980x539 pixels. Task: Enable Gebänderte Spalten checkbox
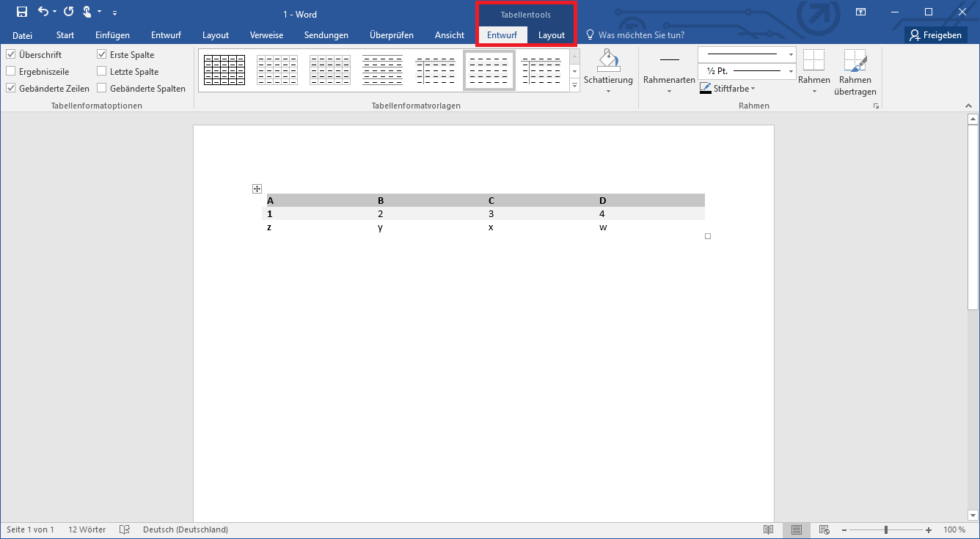(102, 88)
